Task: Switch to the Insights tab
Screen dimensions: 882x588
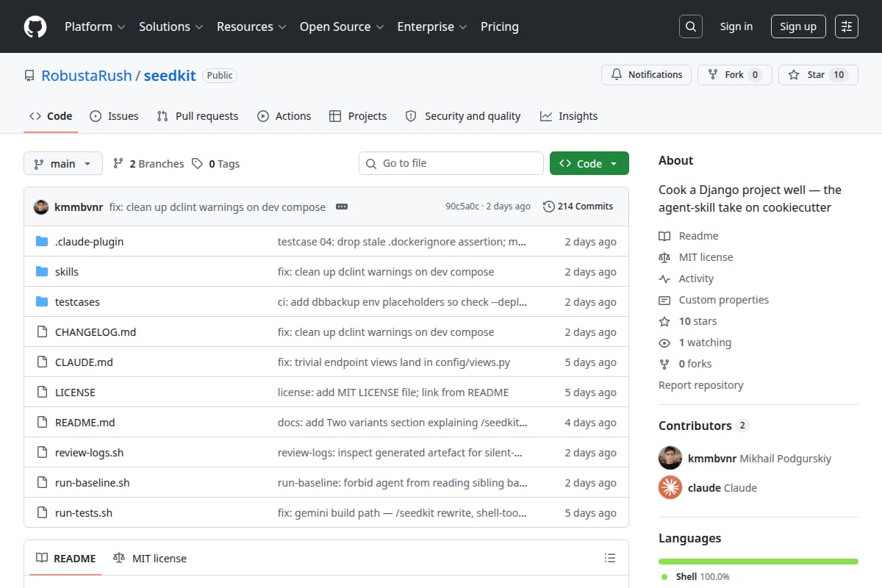Action: coord(569,116)
